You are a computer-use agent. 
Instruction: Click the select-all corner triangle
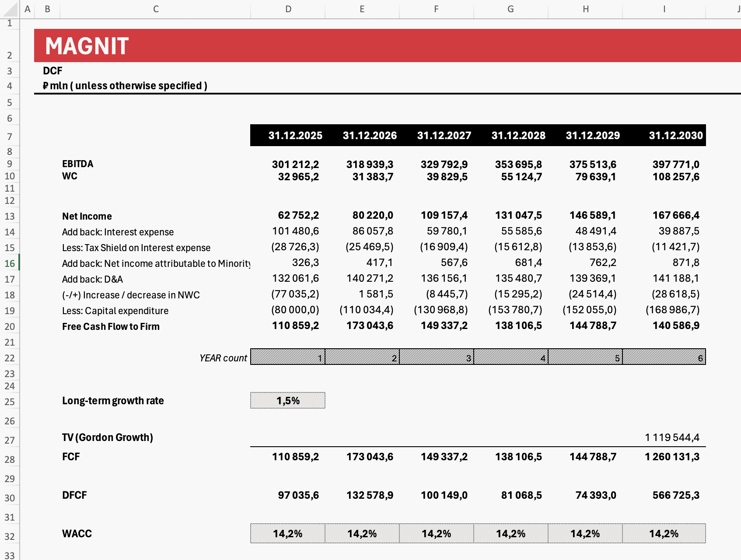(10, 9)
